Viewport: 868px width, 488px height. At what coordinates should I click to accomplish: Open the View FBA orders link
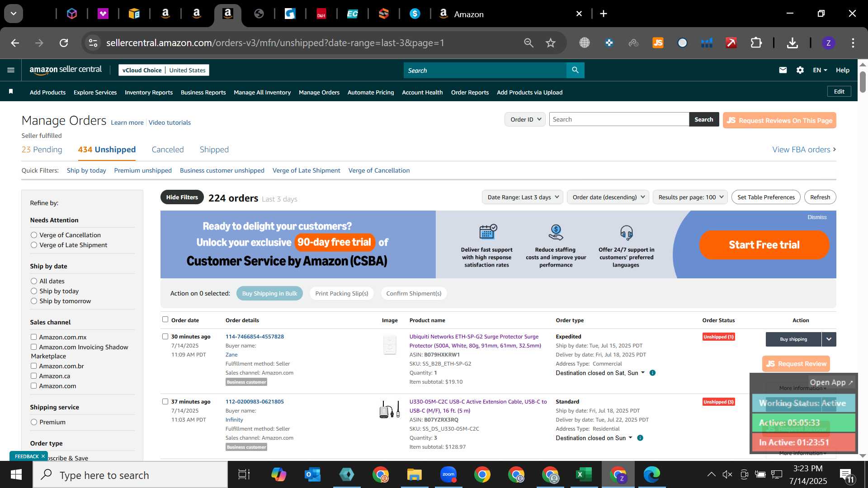pyautogui.click(x=804, y=150)
